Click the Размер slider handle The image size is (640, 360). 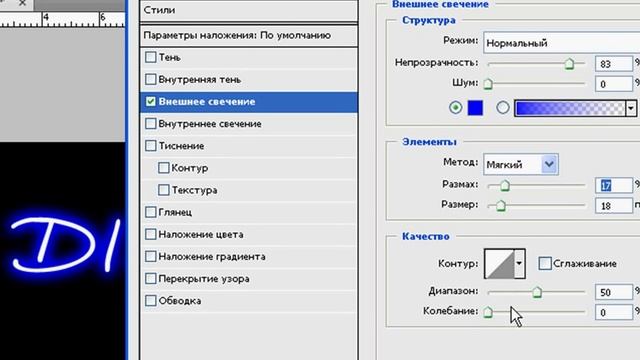[x=501, y=206]
